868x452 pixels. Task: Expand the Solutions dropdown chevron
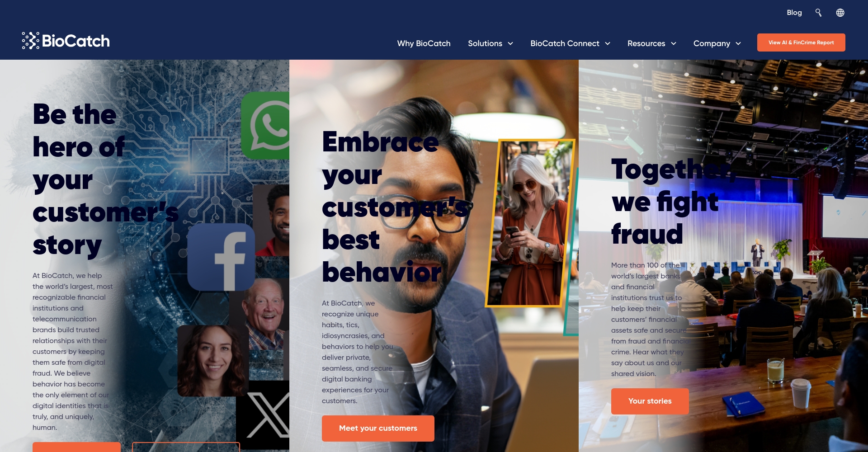coord(510,43)
